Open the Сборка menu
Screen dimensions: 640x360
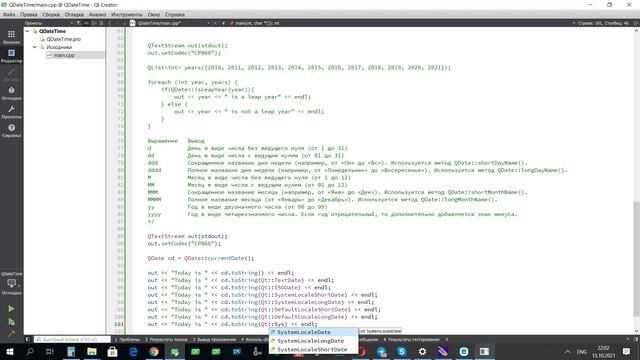click(x=51, y=14)
